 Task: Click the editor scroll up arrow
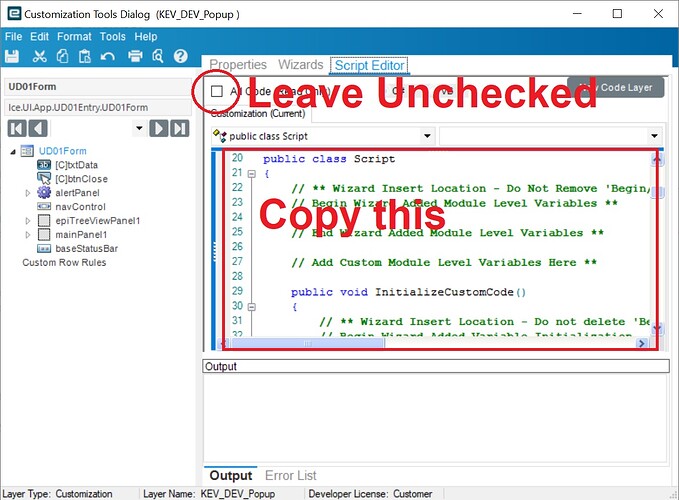pos(657,159)
